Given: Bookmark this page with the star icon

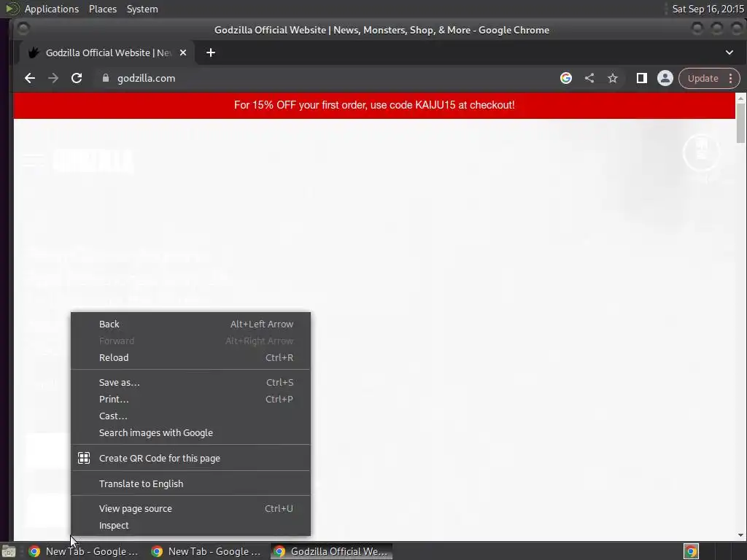Looking at the screenshot, I should (x=613, y=78).
